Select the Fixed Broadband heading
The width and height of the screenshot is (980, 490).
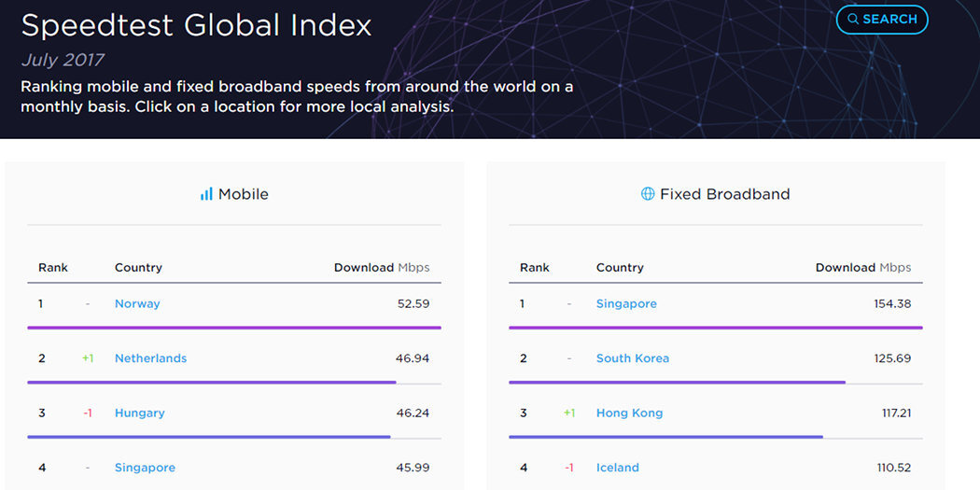(x=725, y=194)
